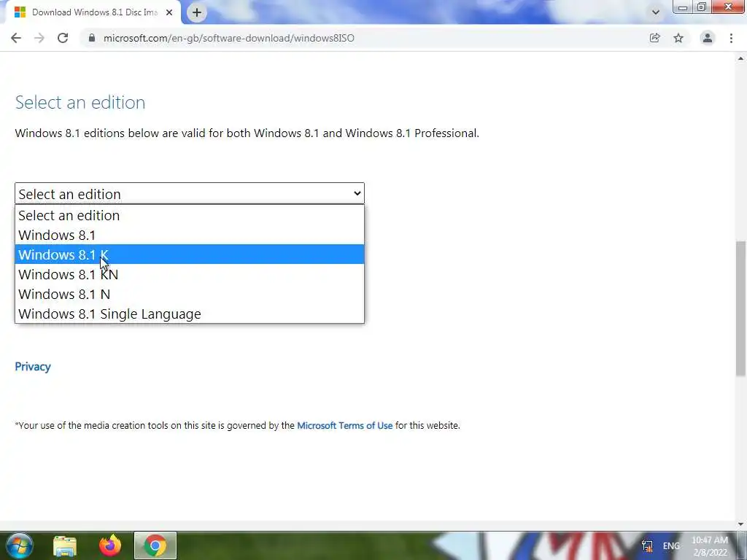Click the scrollbar down arrow
Screen dimensions: 747x560
point(741,525)
